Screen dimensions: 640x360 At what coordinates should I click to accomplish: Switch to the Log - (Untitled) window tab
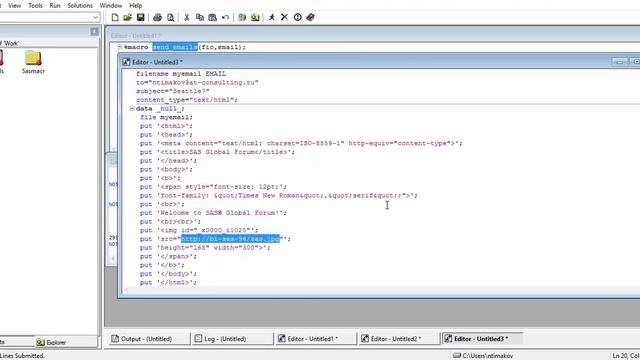[233, 338]
